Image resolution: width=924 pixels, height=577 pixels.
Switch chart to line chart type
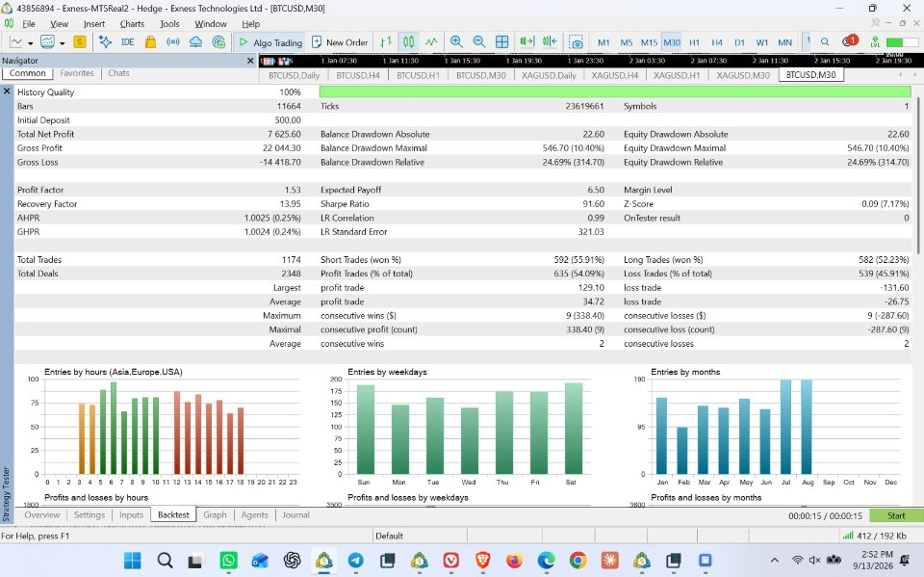tap(431, 41)
